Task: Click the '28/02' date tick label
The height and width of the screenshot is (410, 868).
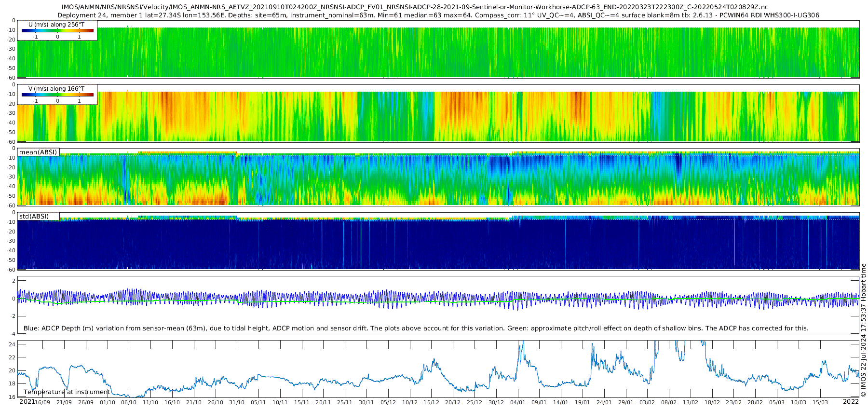Action: (755, 402)
